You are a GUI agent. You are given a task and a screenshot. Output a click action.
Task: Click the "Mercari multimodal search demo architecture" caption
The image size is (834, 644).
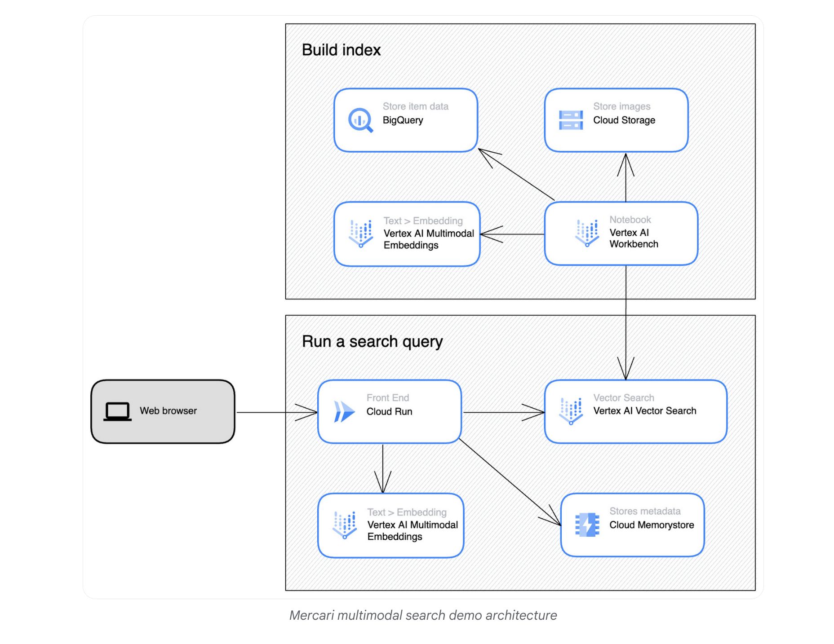(423, 615)
